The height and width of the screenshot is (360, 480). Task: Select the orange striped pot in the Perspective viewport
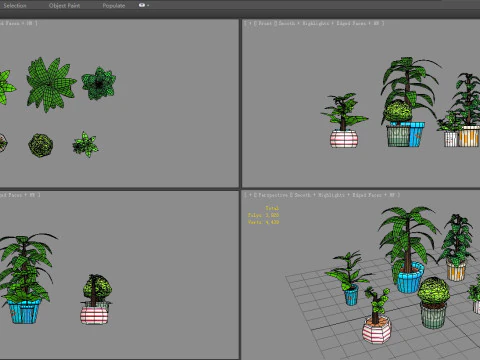coord(456,270)
